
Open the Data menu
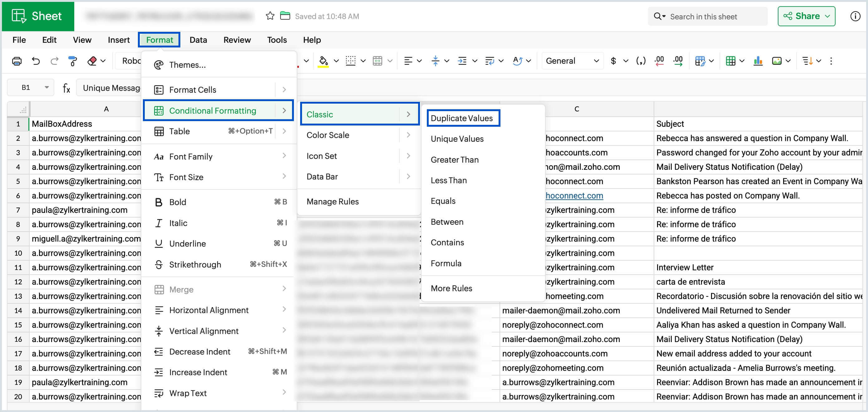pos(198,40)
